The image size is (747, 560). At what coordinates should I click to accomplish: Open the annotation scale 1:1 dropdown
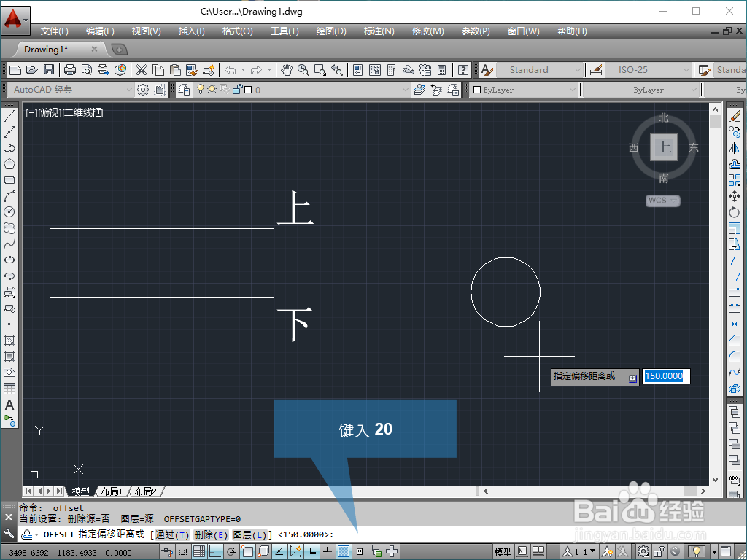580,551
